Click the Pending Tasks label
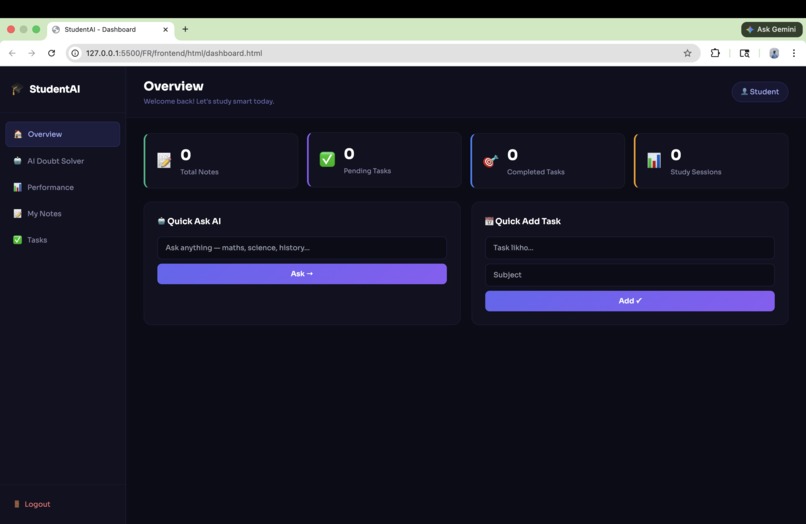The height and width of the screenshot is (524, 806). pos(367,171)
